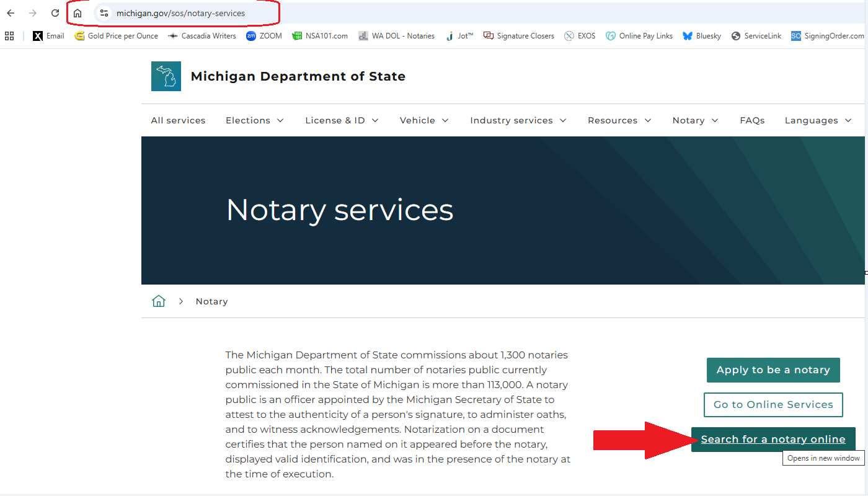Screen dimensions: 868x496
Task: Go back using the browser back arrow
Action: [11, 13]
